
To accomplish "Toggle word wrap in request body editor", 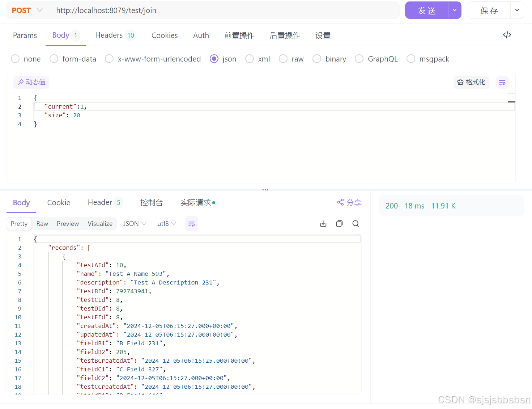I will [502, 83].
